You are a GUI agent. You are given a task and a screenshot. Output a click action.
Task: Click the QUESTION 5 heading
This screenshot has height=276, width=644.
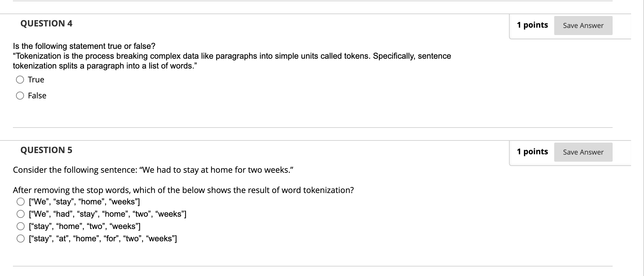pyautogui.click(x=46, y=150)
